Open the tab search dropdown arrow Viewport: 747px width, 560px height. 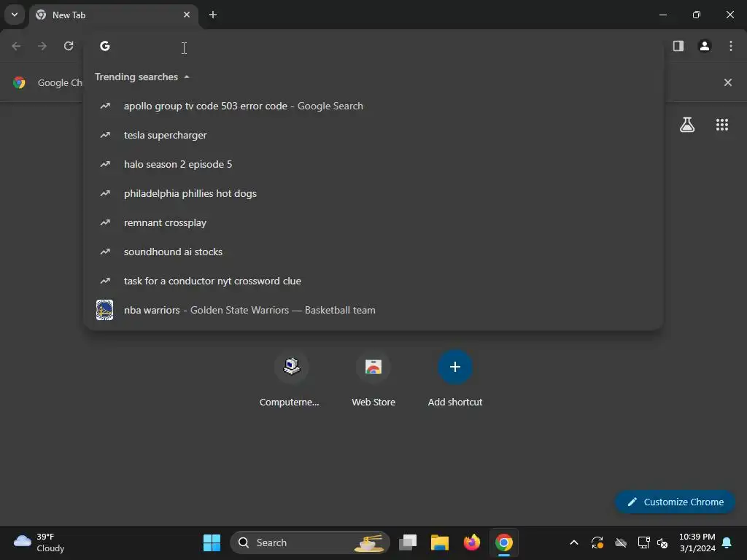(15, 15)
